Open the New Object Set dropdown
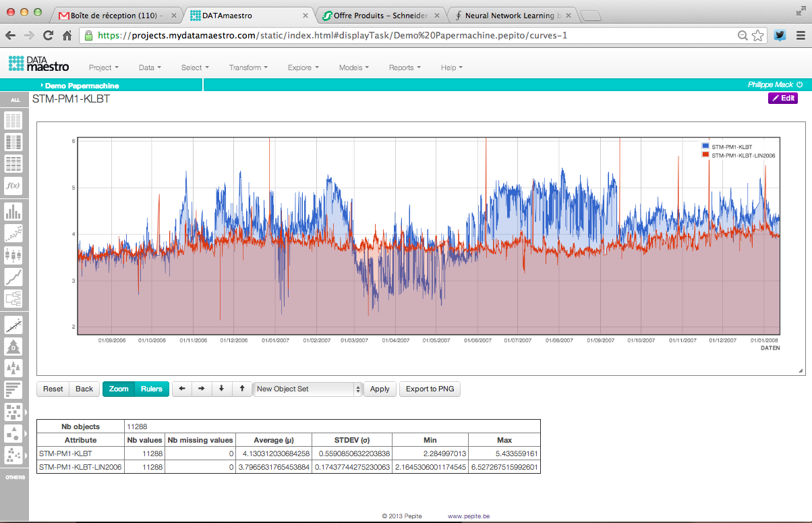The width and height of the screenshot is (812, 523). [308, 389]
